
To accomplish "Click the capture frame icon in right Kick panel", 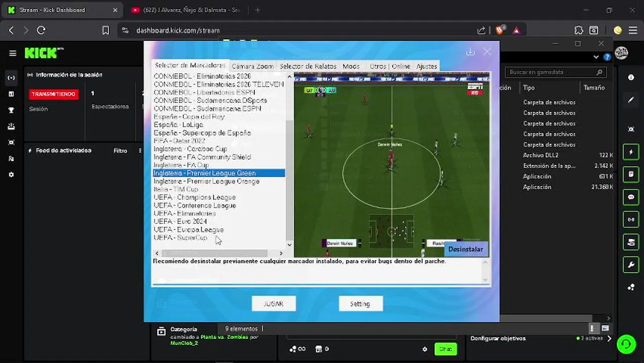I will pos(631,129).
